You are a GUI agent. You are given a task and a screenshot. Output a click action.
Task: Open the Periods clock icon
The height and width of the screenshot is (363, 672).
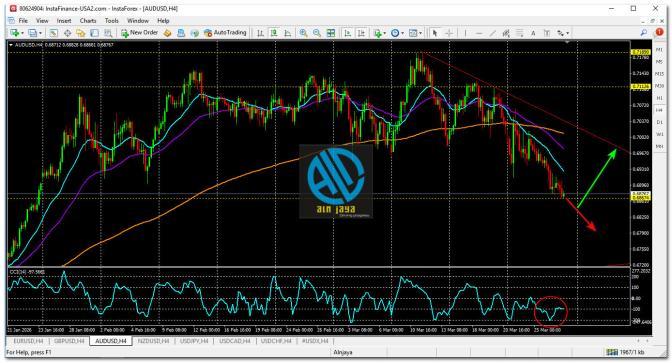(395, 33)
